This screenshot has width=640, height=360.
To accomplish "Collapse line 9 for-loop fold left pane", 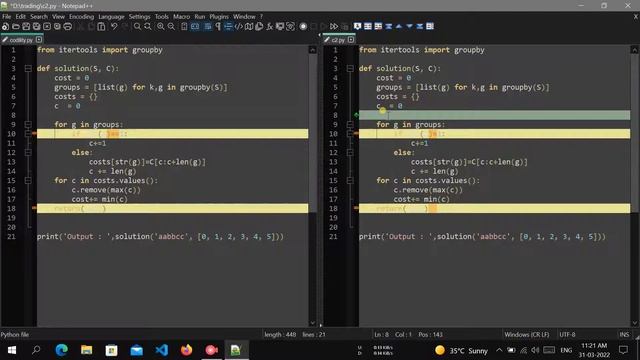I will (28, 124).
